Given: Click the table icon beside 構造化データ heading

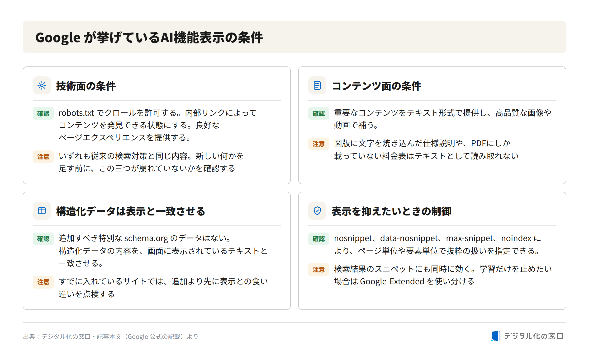Looking at the screenshot, I should [42, 211].
